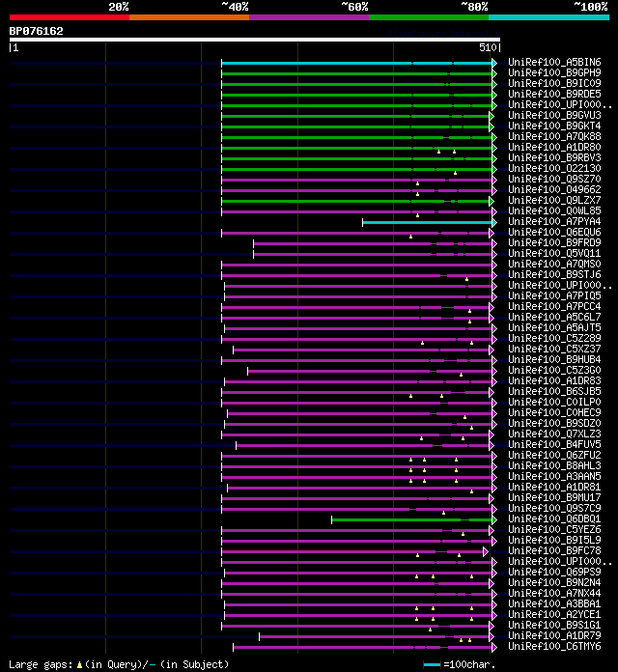
Task: Select the UniRef100_A7PIQ5 label
Action: click(x=554, y=295)
